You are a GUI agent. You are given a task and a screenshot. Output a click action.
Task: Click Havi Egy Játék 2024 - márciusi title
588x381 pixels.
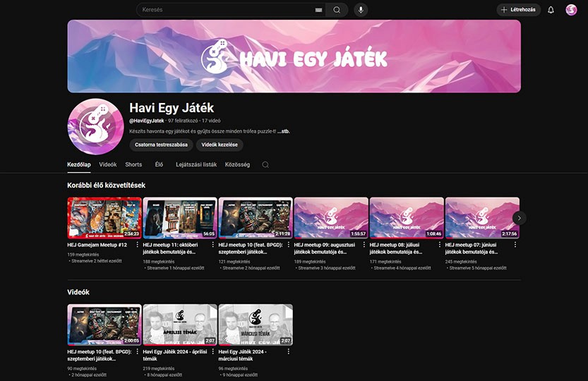[x=242, y=355]
